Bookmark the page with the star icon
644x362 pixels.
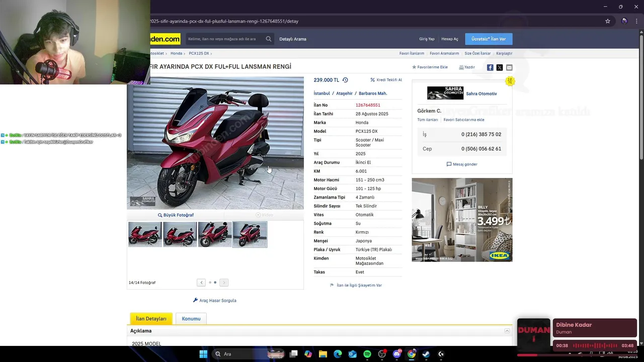[608, 21]
